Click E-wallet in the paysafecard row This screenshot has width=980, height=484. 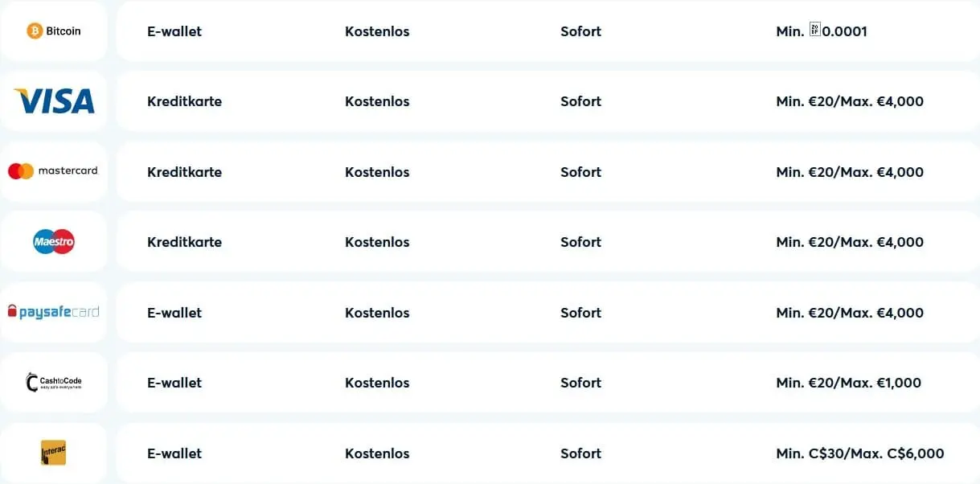pyautogui.click(x=174, y=313)
